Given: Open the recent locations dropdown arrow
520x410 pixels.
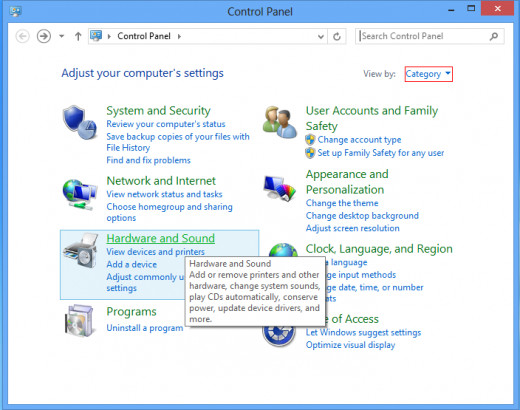Looking at the screenshot, I should tap(62, 36).
